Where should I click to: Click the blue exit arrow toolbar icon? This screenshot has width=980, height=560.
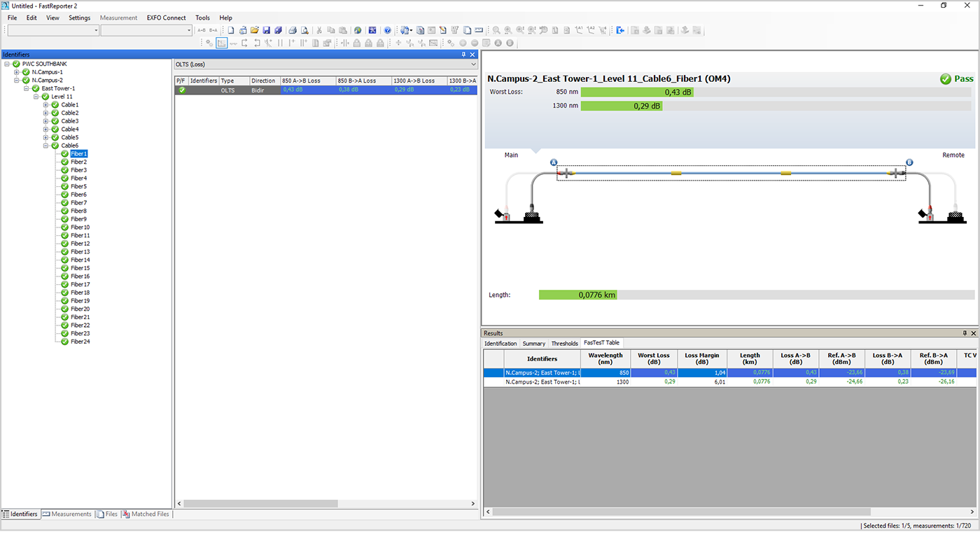click(620, 30)
